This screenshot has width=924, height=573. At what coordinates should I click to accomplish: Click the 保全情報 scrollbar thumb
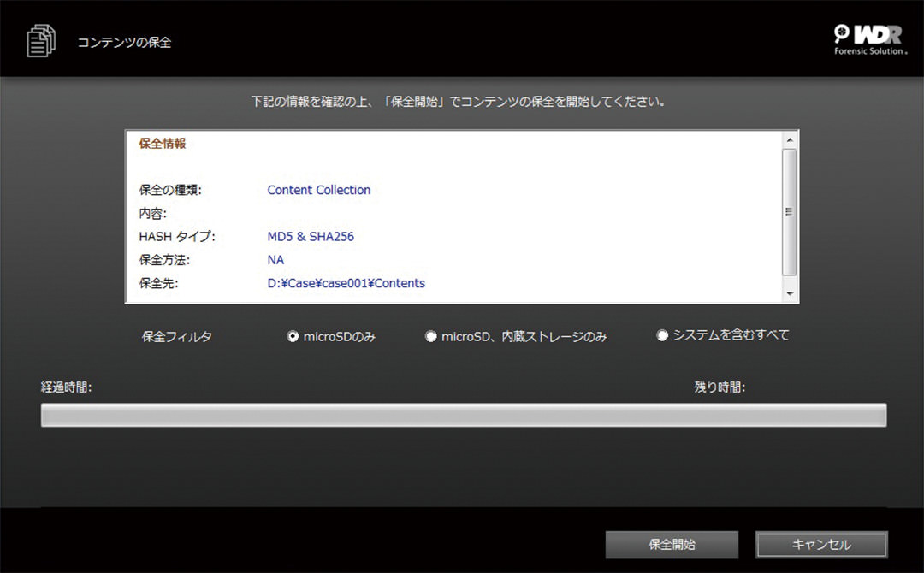(790, 211)
